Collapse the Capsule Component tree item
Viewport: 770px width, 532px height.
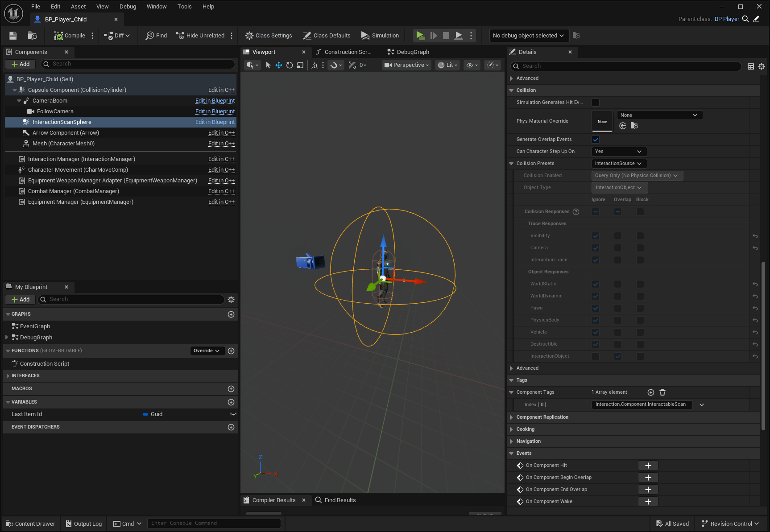click(15, 90)
